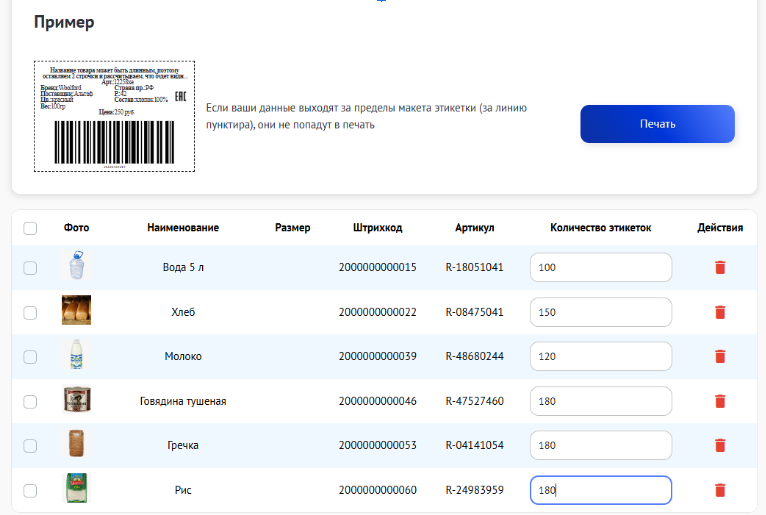Enable checkbox next to Гречка
Image resolution: width=766 pixels, height=515 pixels.
click(30, 446)
